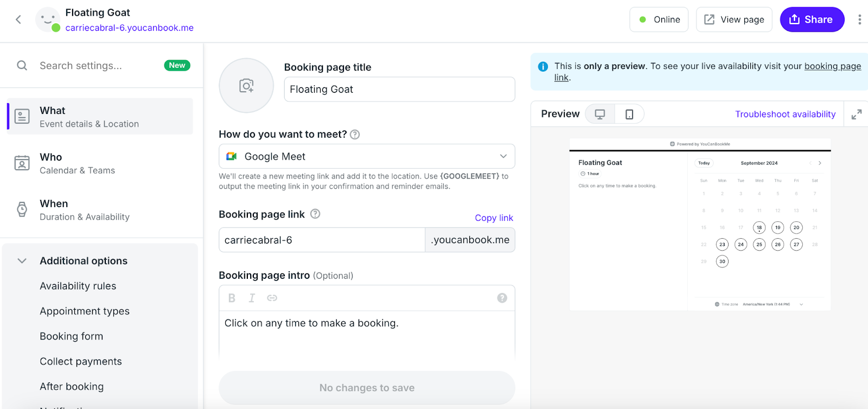
Task: Click the Google Meet logo icon
Action: pos(232,156)
